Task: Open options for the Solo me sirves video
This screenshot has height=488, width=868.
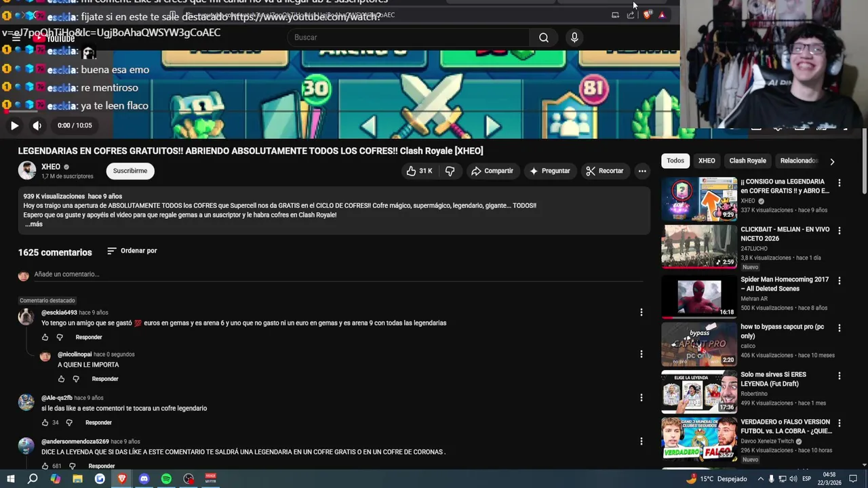Action: pyautogui.click(x=840, y=375)
